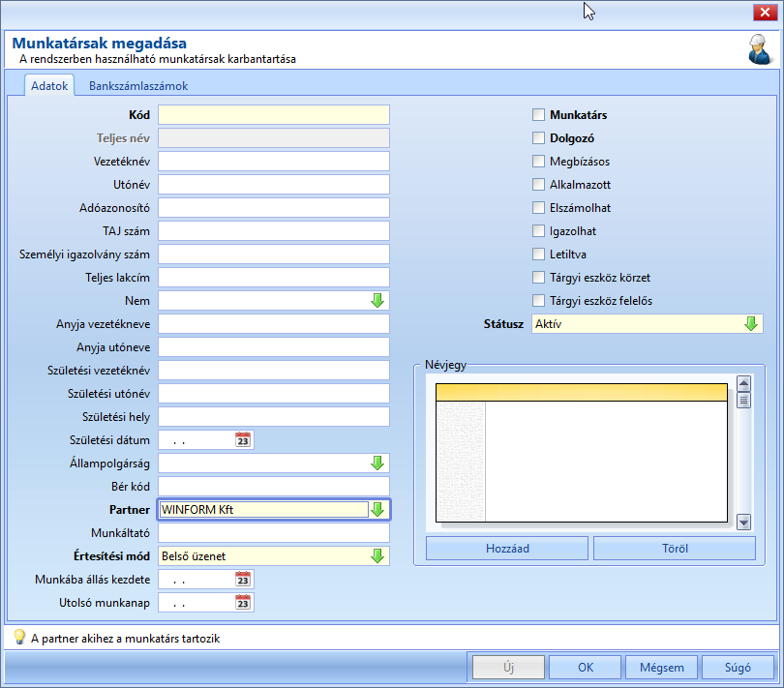Click the WINFORM Kft partner text field
784x688 pixels.
click(264, 510)
